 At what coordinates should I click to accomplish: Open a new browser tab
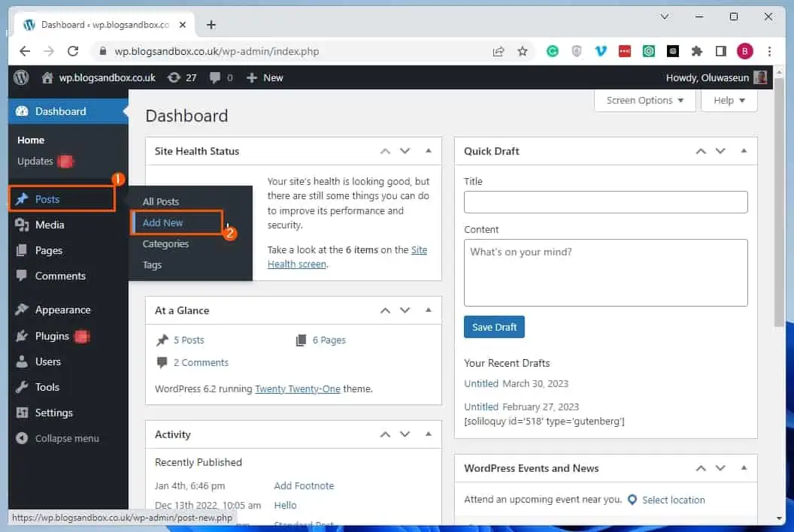211,25
